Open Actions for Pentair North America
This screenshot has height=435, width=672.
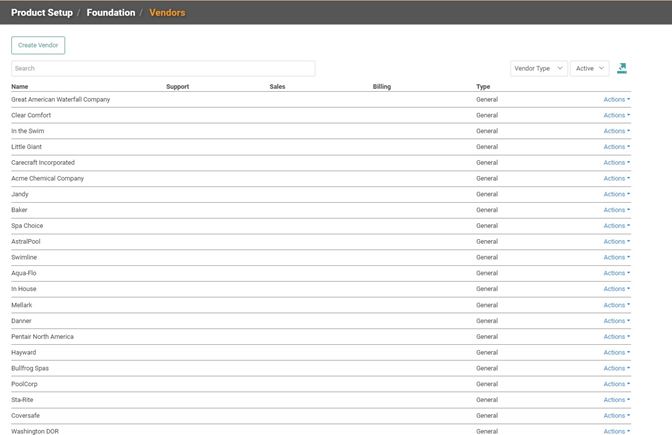[617, 337]
